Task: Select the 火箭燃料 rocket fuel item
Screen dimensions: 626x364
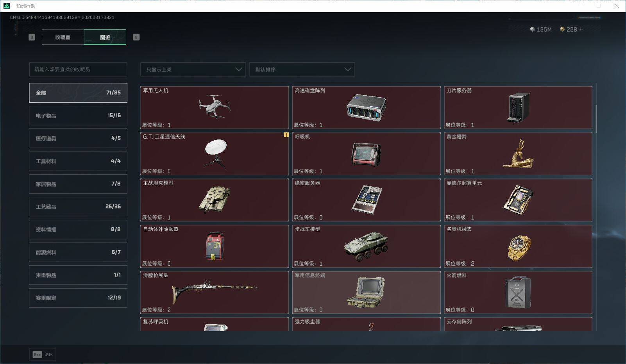Action: pyautogui.click(x=518, y=292)
